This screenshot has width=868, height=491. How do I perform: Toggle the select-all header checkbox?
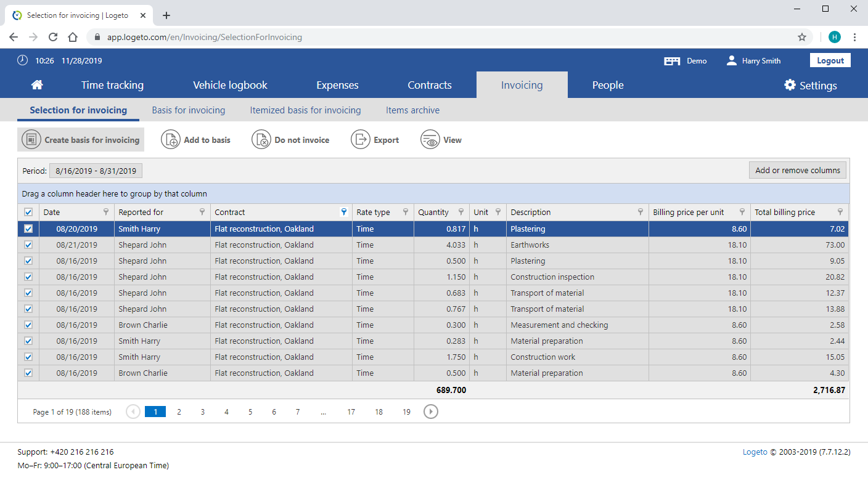28,212
